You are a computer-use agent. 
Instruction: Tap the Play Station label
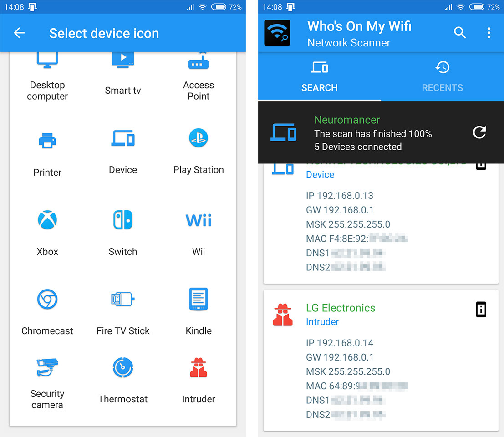[199, 170]
